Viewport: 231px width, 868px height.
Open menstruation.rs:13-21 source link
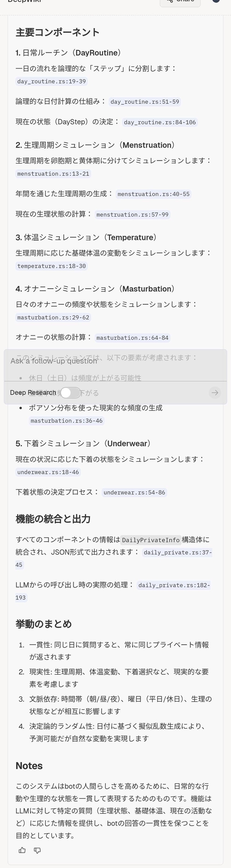tap(53, 174)
